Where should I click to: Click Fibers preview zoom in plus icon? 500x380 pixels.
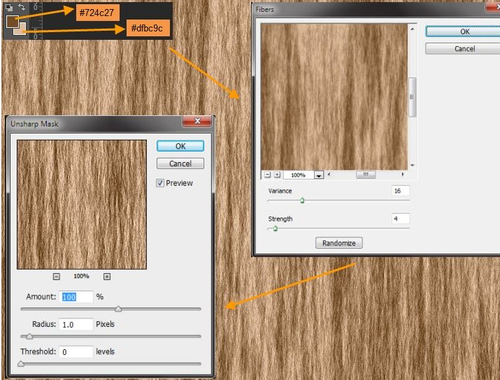[x=277, y=175]
